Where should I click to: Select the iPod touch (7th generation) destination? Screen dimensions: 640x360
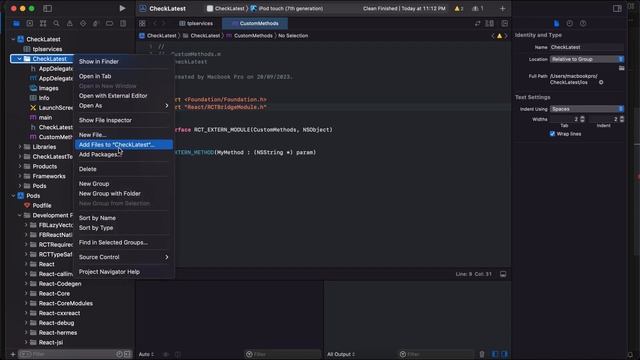click(x=287, y=9)
